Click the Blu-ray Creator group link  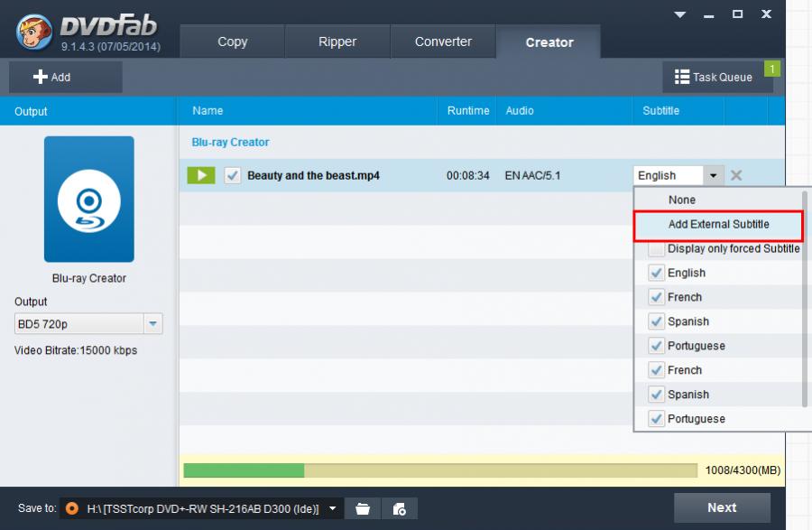[230, 142]
